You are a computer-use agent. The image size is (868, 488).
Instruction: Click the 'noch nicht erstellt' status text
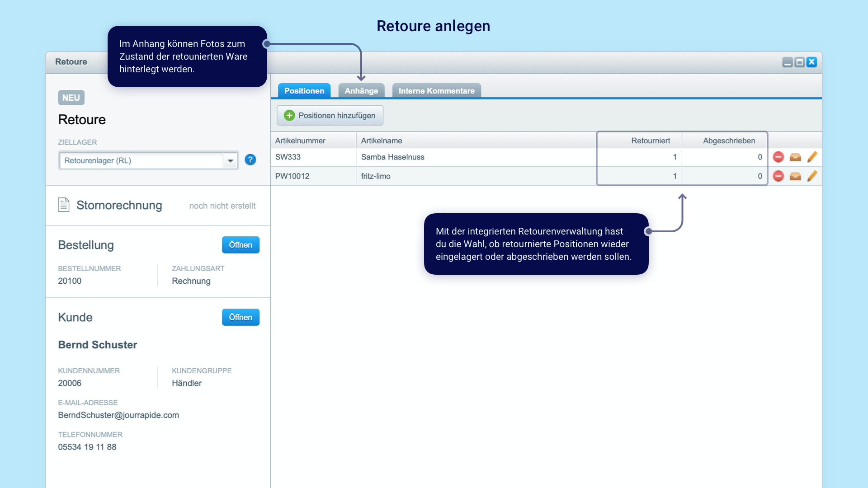pos(222,206)
